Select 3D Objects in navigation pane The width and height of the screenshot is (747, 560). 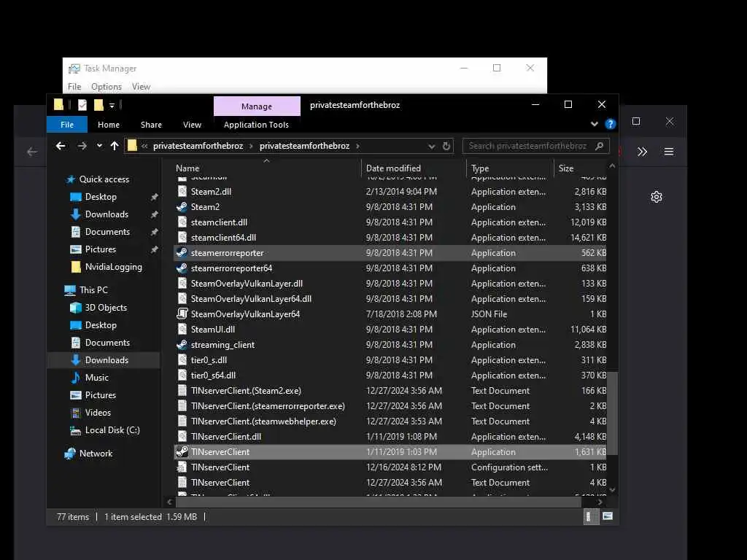tap(106, 308)
